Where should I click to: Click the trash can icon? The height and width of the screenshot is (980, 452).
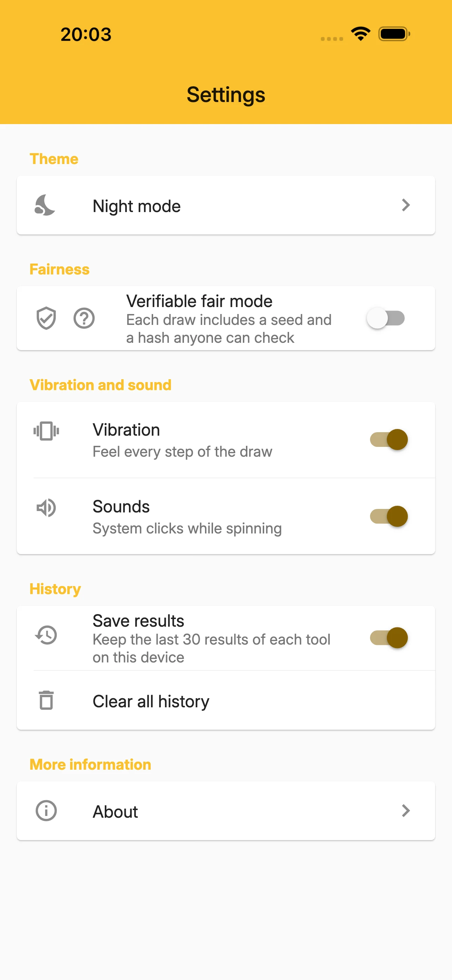46,700
